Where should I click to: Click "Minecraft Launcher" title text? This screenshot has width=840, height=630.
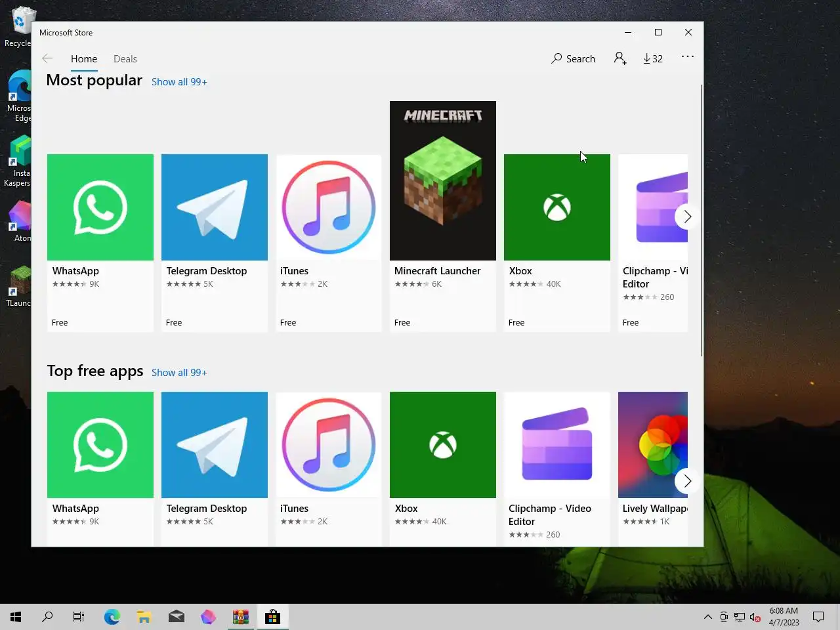click(x=437, y=271)
